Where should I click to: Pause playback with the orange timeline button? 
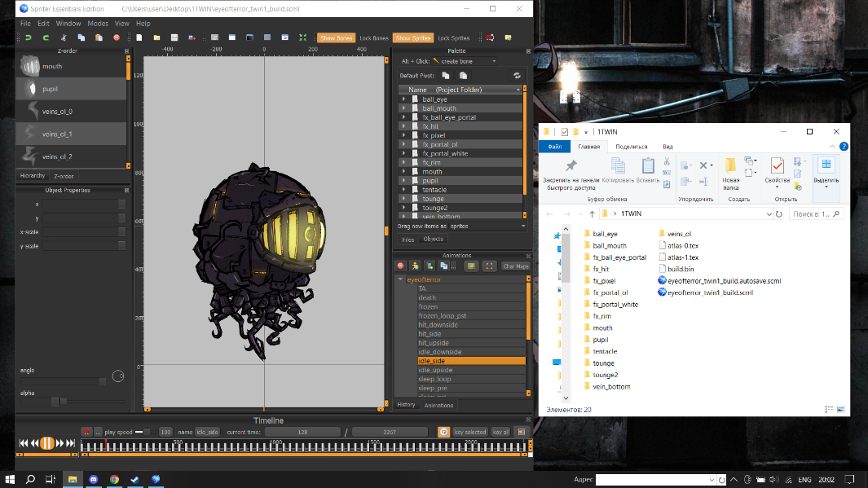click(47, 443)
